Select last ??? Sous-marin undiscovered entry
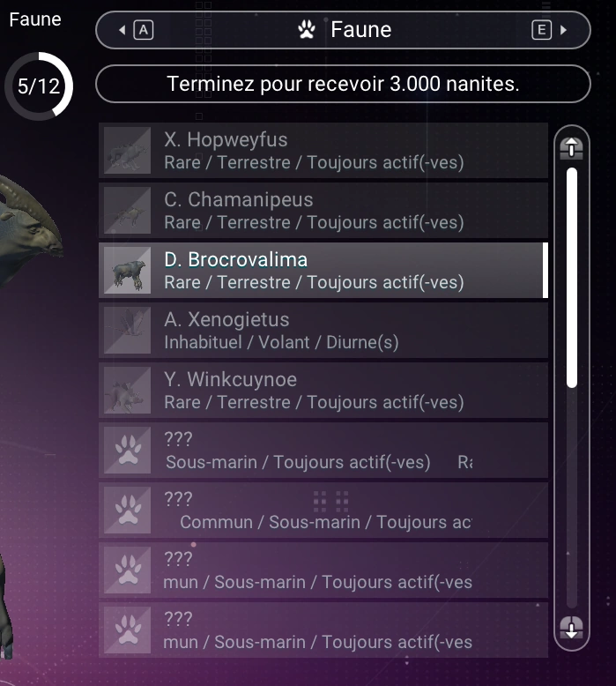The height and width of the screenshot is (686, 616). click(x=323, y=630)
